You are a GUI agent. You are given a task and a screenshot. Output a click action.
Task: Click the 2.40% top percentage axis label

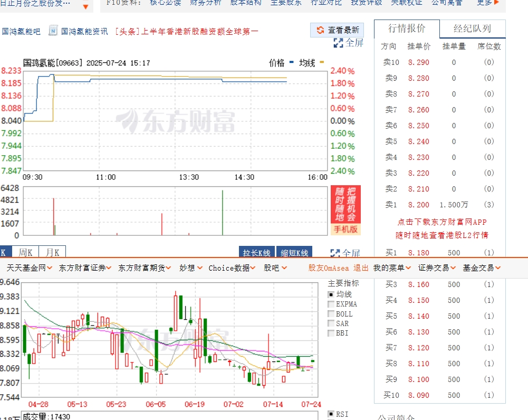click(x=342, y=71)
